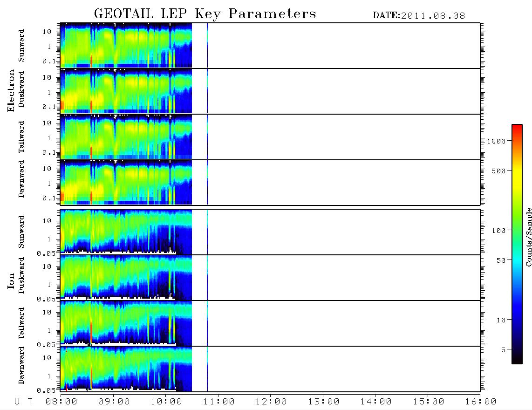Select the Ion Tailward panel label
The width and height of the screenshot is (532, 410).
[x=21, y=323]
